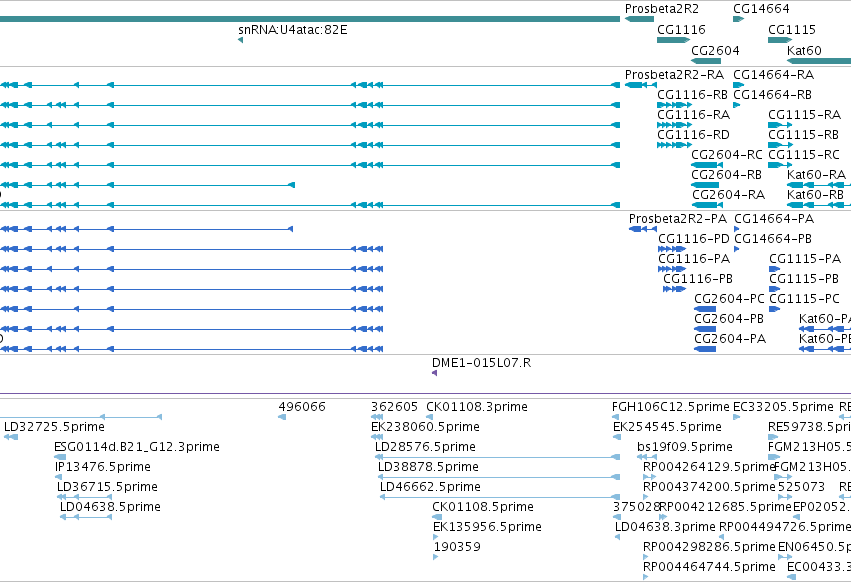
Task: Select EST RP004212685.5prime
Action: point(663,517)
